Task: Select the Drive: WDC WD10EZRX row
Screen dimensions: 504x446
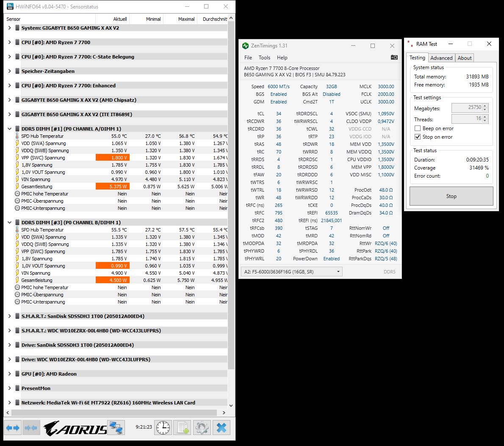Action: [x=124, y=359]
